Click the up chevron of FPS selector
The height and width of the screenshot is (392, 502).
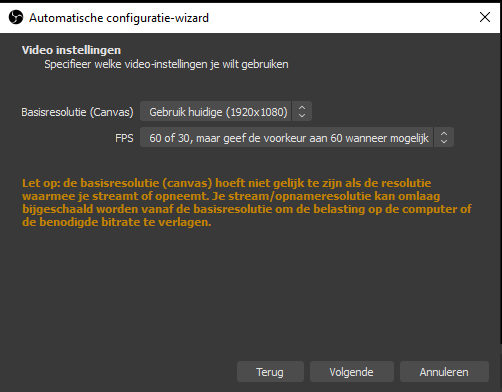click(444, 134)
